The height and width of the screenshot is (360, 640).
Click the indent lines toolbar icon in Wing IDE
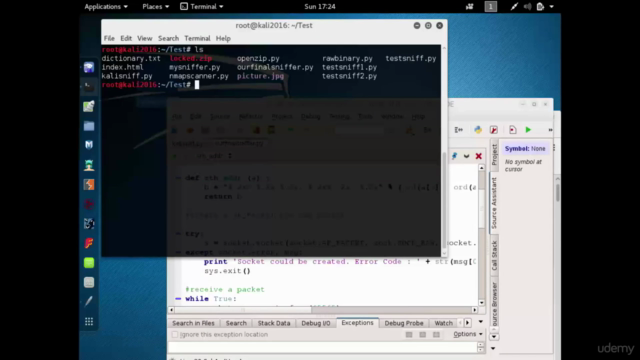pyautogui.click(x=459, y=130)
